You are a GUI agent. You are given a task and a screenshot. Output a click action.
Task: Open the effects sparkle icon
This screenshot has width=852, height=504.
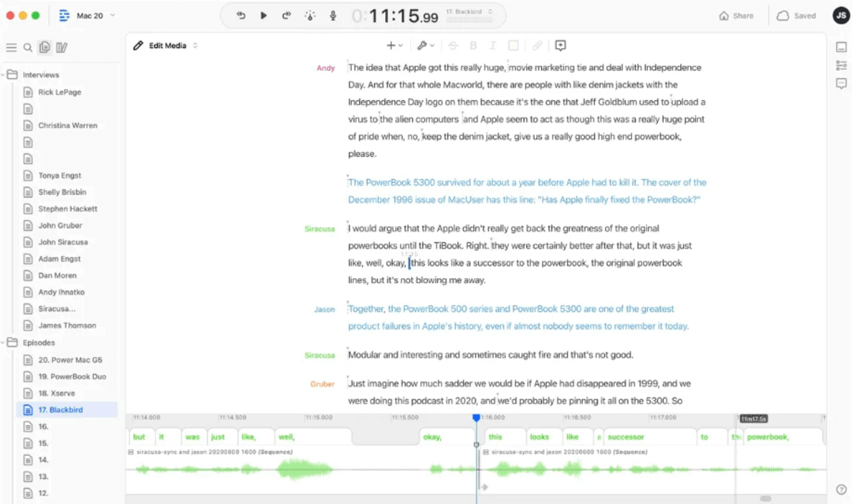point(310,15)
